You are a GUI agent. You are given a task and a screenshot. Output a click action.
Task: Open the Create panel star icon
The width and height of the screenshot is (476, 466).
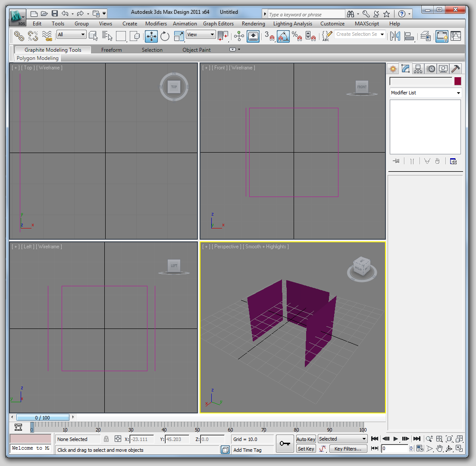(x=393, y=69)
